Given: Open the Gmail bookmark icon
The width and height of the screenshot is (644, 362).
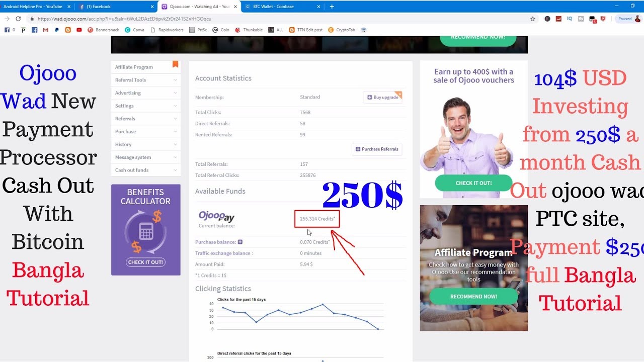Looking at the screenshot, I should tap(46, 30).
